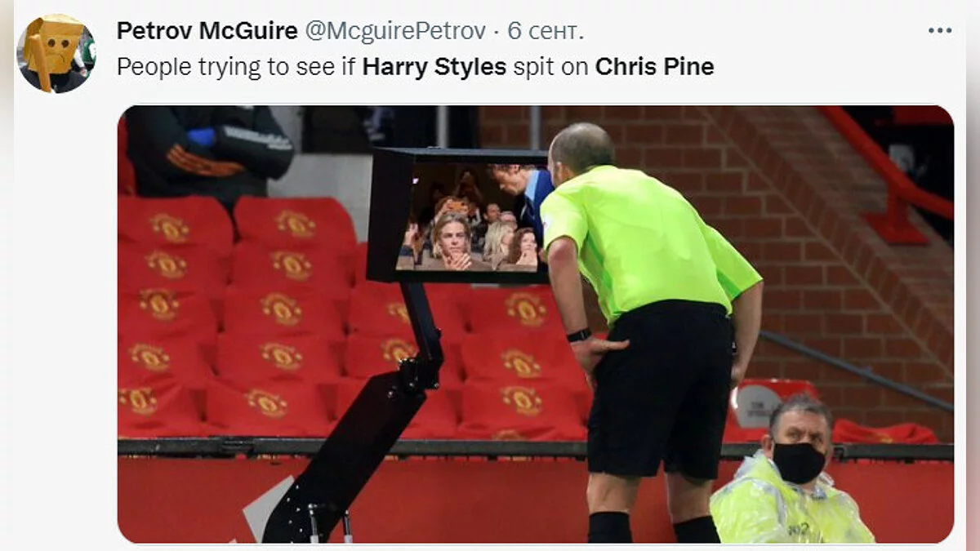The width and height of the screenshot is (980, 551).
Task: Open the VAR monitor screen in the photo
Action: pyautogui.click(x=471, y=216)
